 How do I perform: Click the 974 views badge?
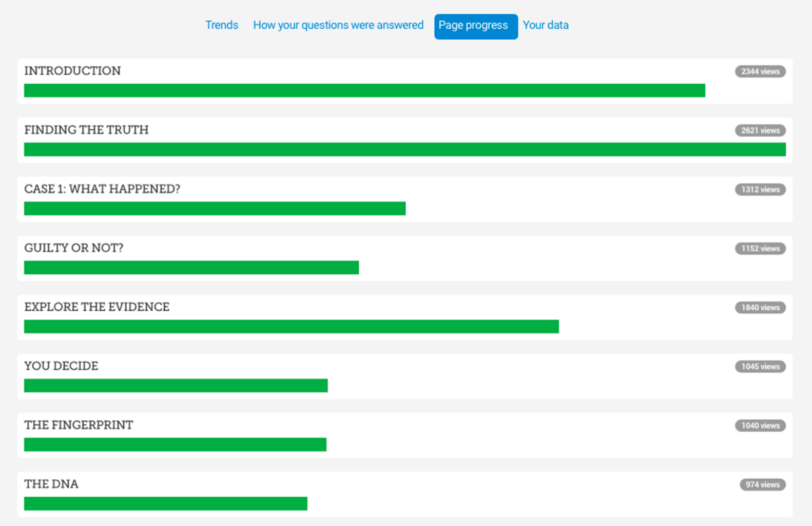(762, 485)
